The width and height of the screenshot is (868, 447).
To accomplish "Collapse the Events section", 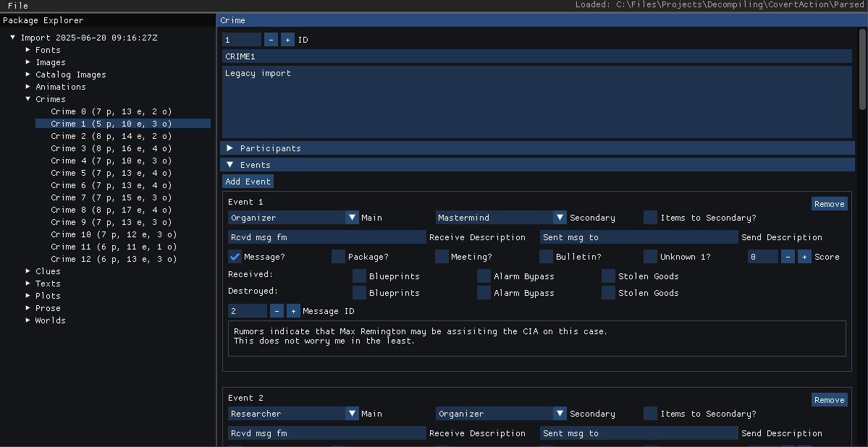I will point(537,165).
